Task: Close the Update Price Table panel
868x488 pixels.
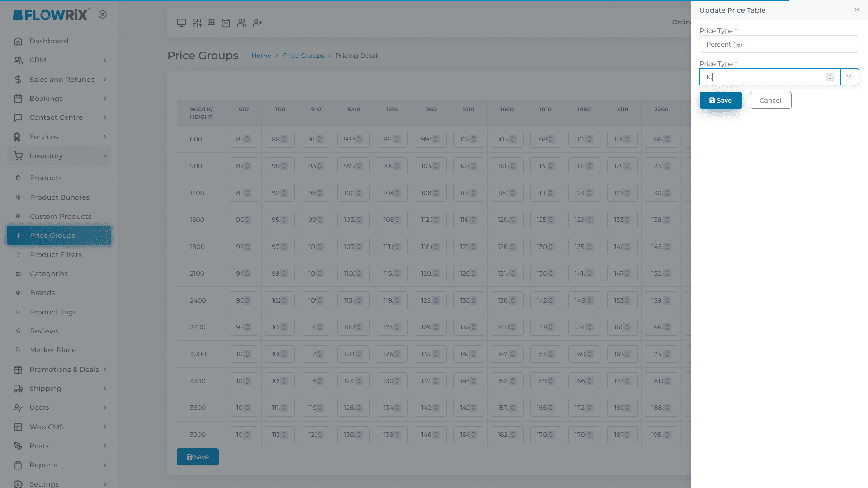Action: coord(857,9)
